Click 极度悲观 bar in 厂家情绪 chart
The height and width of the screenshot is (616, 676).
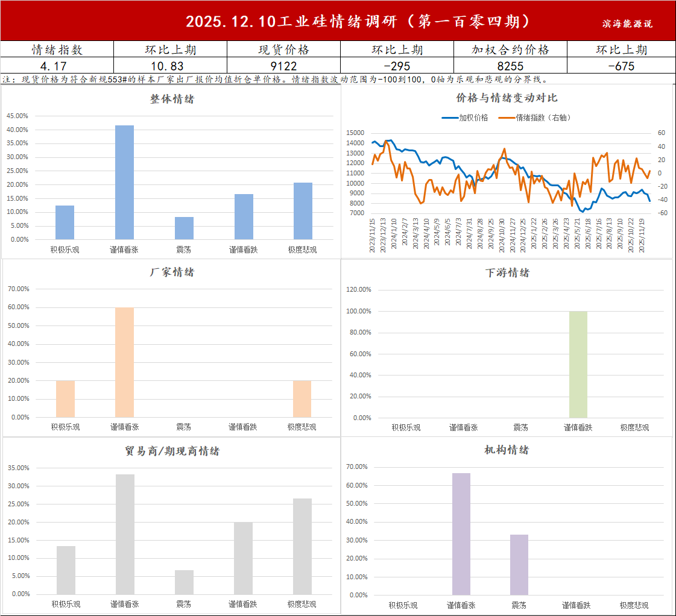[302, 398]
